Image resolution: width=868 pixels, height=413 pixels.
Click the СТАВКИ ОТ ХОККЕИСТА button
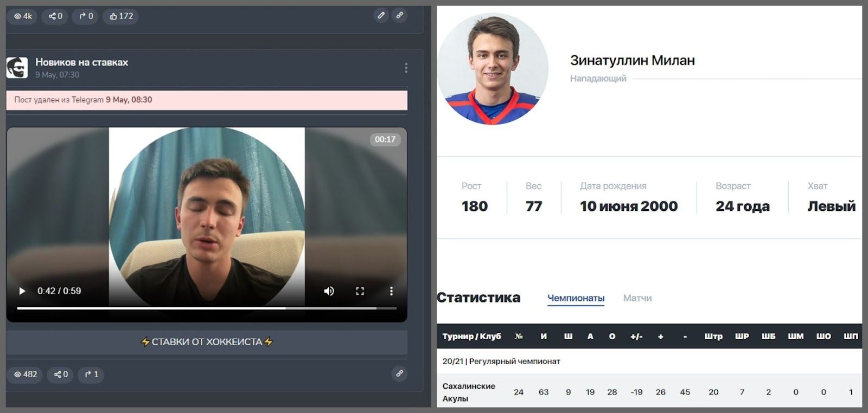point(207,342)
